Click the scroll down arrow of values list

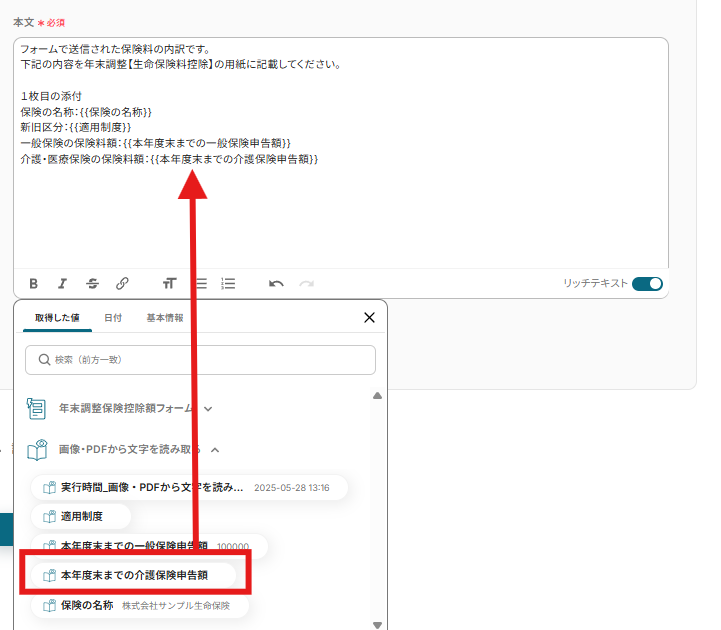[x=378, y=625]
